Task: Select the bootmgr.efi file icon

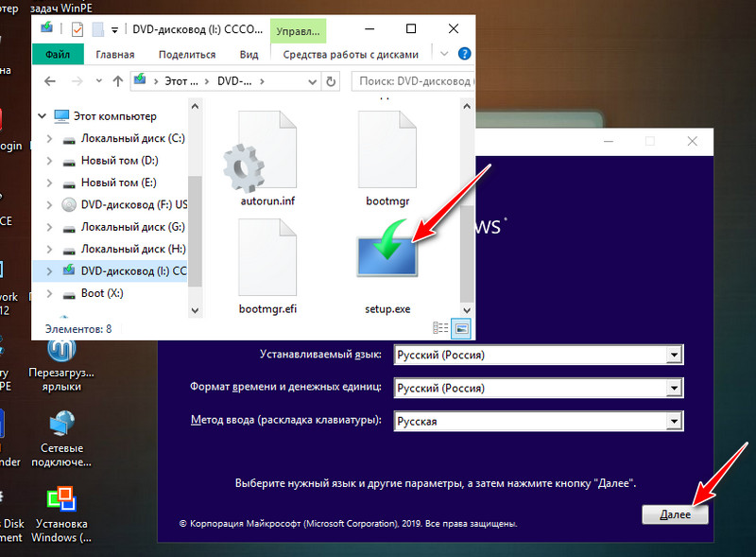Action: [x=267, y=257]
